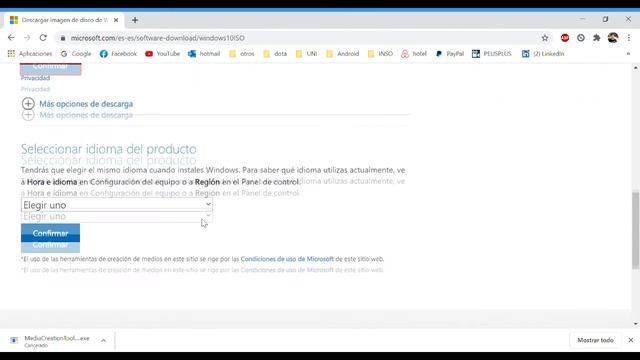The image size is (640, 360).
Task: Open the hotel bookmark
Action: 414,53
